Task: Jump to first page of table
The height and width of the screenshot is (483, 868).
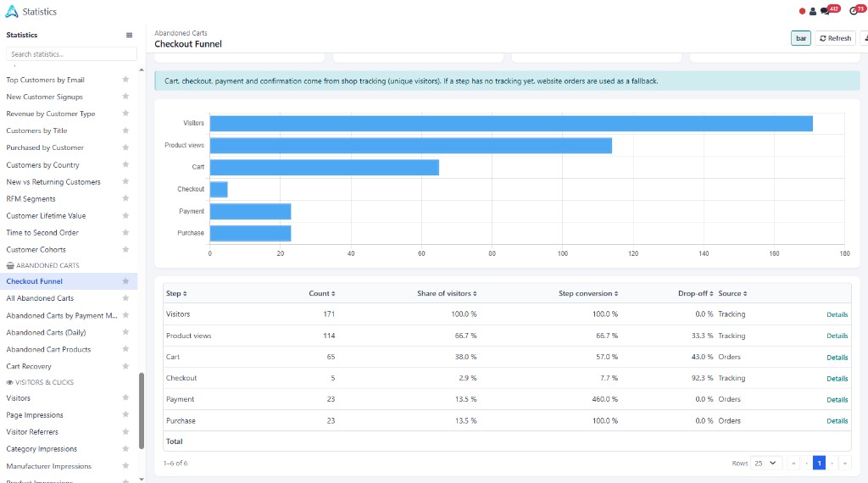Action: [793, 463]
